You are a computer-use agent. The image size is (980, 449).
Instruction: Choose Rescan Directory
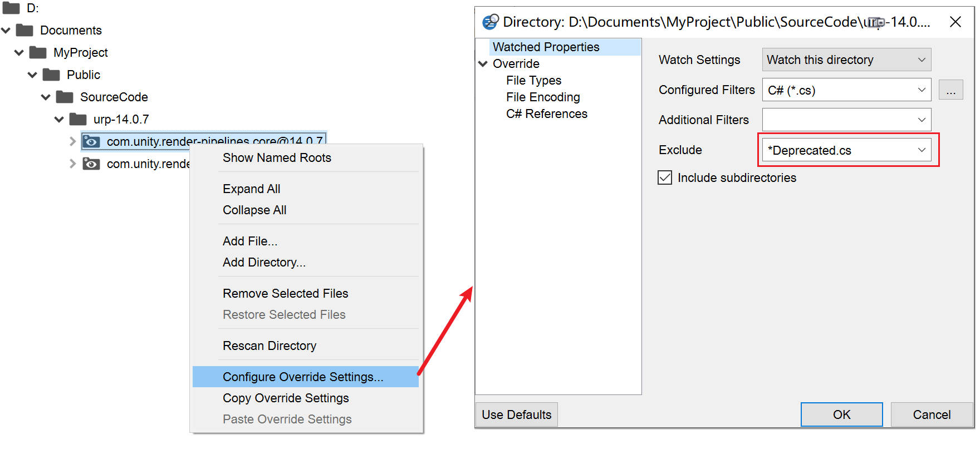tap(306, 346)
